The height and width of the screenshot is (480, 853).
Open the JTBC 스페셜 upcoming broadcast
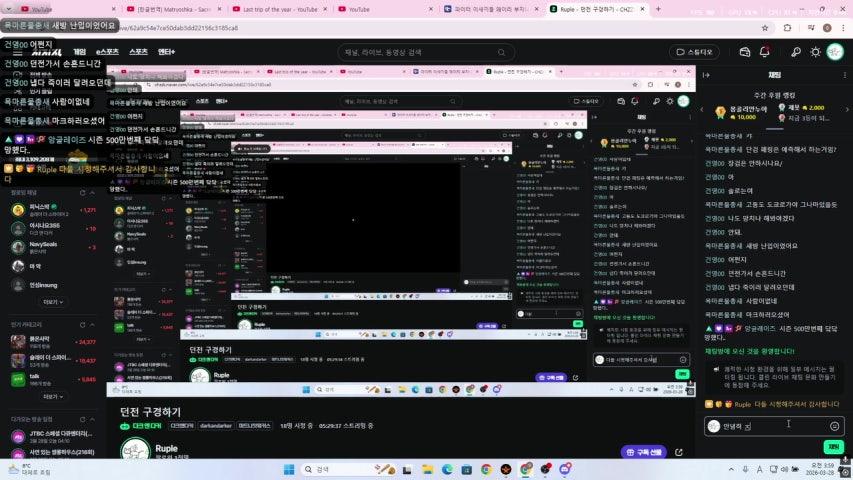pos(53,436)
